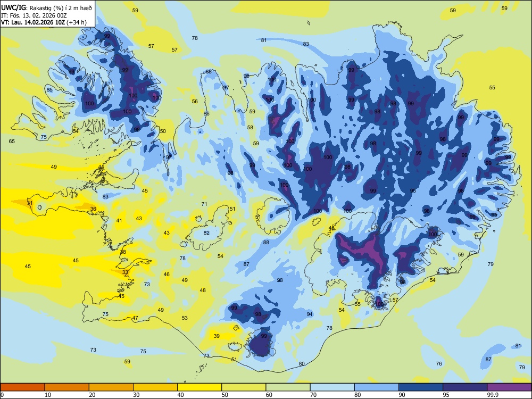Screen dimensions: 532x399
Task: Click the '71' humidity value on the map
Action: click(x=204, y=204)
